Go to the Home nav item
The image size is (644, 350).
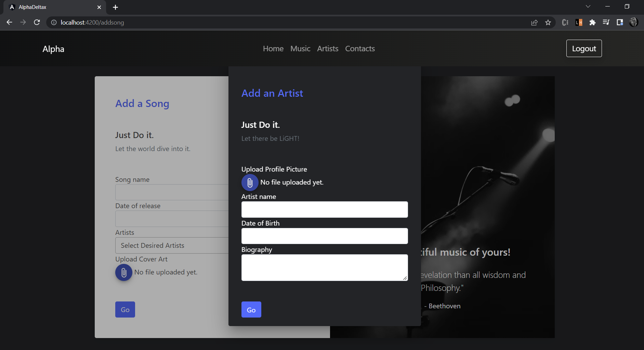[273, 49]
